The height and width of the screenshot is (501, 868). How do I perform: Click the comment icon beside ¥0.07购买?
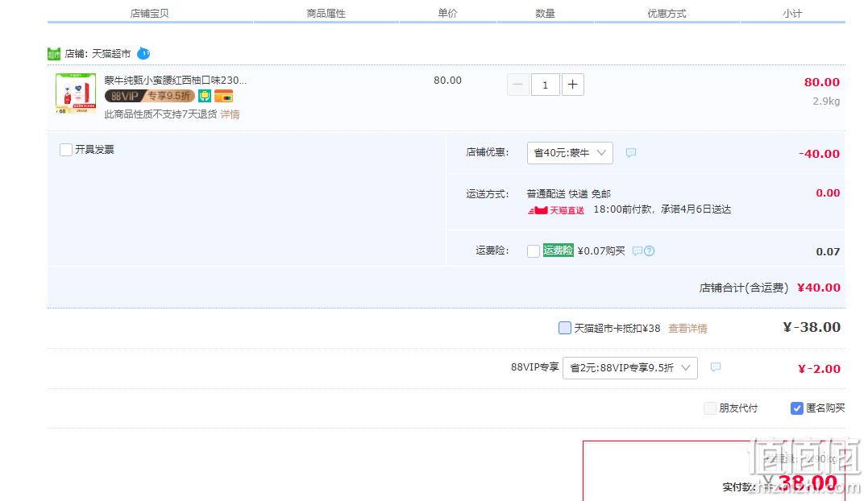(638, 251)
